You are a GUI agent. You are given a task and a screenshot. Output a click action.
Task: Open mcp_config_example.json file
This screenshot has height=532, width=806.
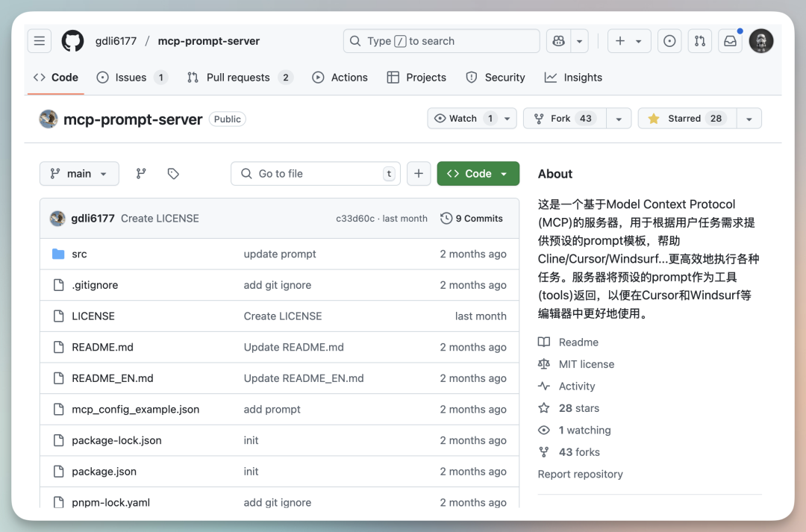point(136,410)
